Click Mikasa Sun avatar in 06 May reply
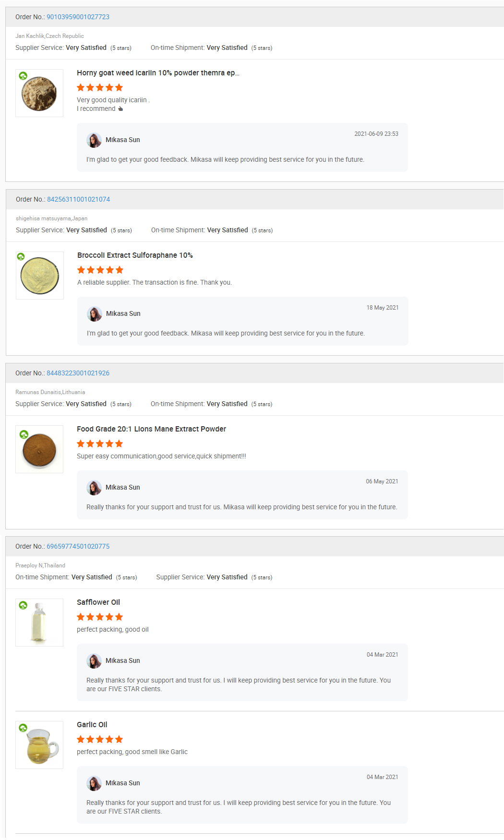This screenshot has height=840, width=504. (x=94, y=488)
